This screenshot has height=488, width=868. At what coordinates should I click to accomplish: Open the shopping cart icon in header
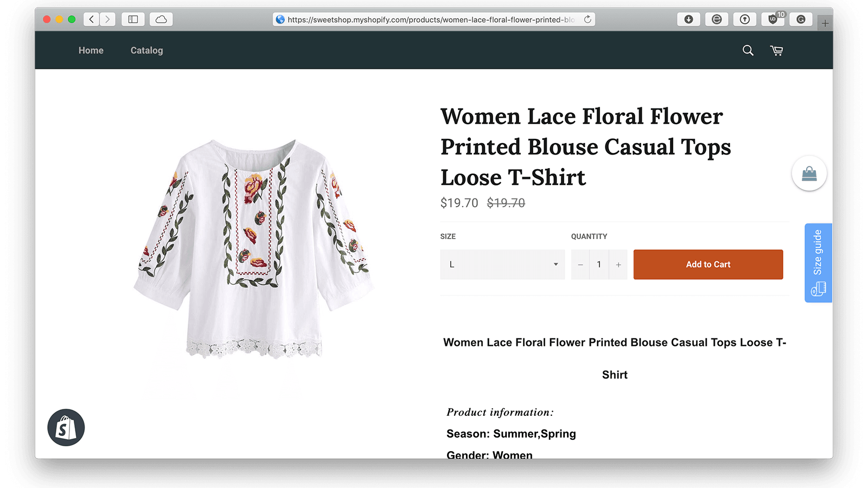[776, 50]
